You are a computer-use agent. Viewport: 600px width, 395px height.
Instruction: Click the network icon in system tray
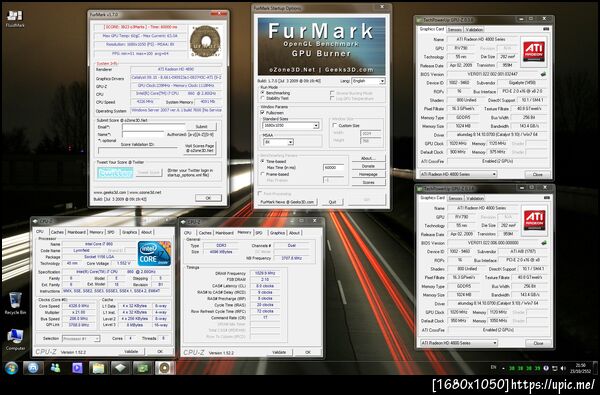pos(554,368)
